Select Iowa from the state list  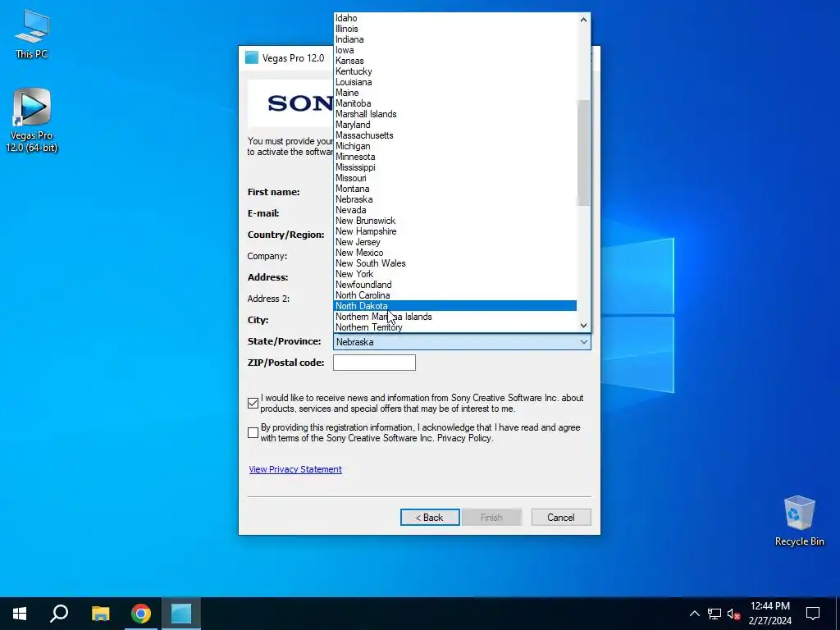454,50
